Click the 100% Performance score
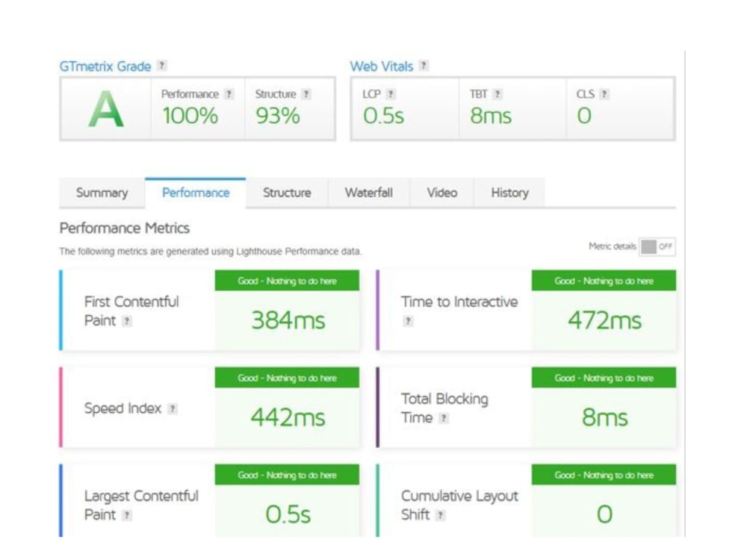 coord(190,116)
